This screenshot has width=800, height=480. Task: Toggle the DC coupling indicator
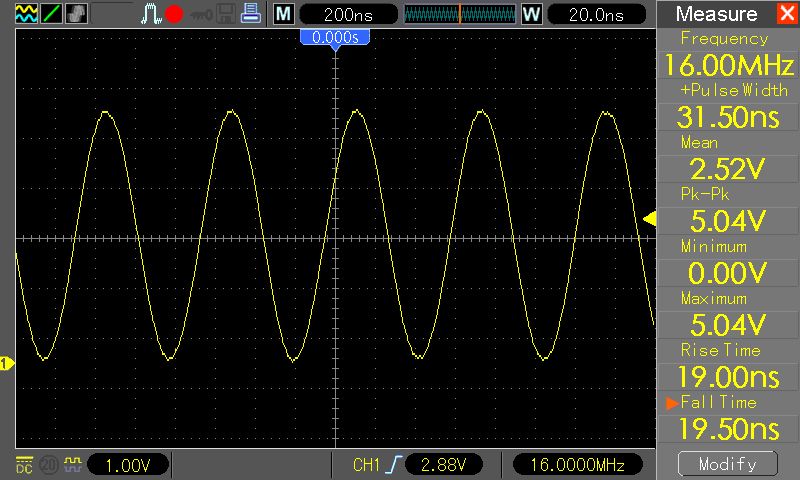pyautogui.click(x=23, y=464)
